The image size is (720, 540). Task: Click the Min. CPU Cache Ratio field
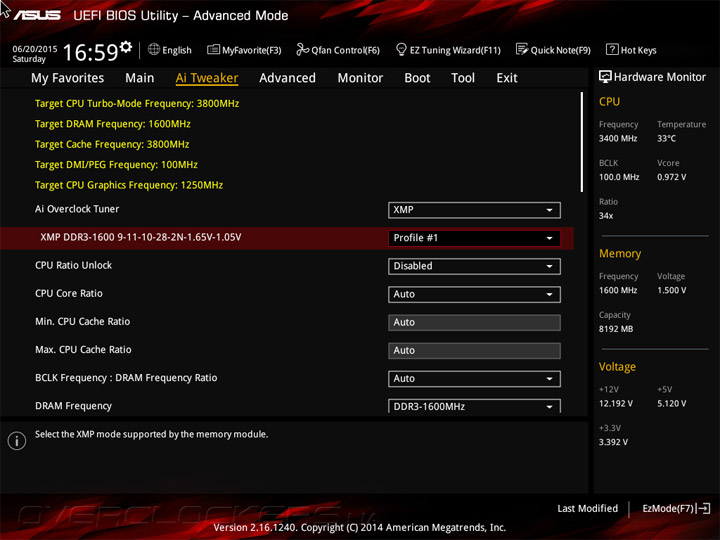pos(474,322)
